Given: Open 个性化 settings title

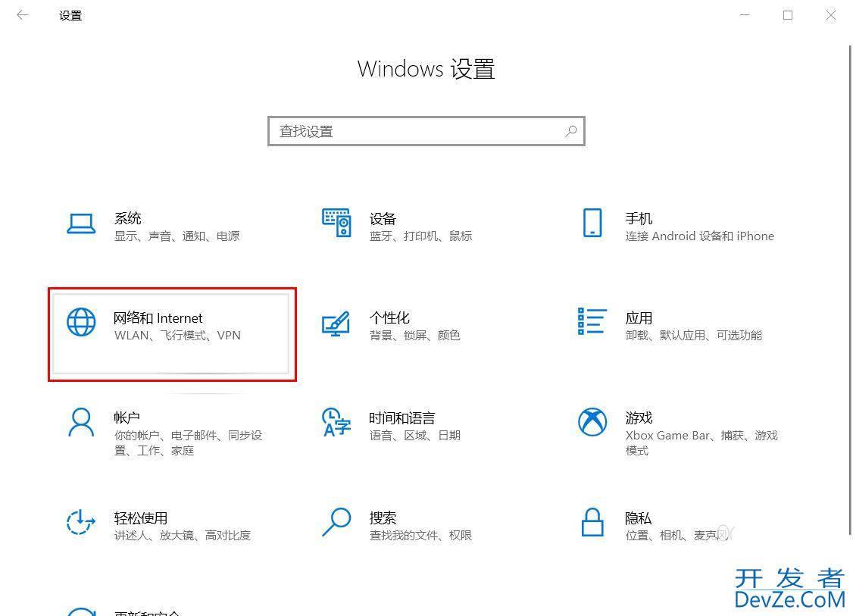Looking at the screenshot, I should click(389, 317).
